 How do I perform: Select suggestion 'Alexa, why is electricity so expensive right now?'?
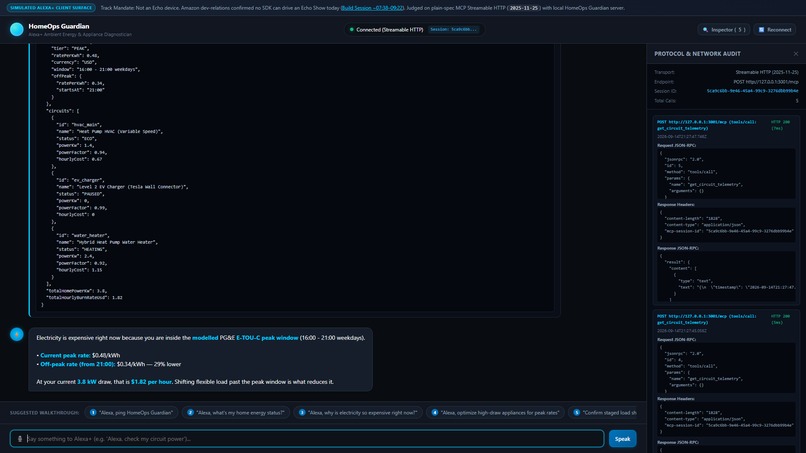[x=358, y=412]
